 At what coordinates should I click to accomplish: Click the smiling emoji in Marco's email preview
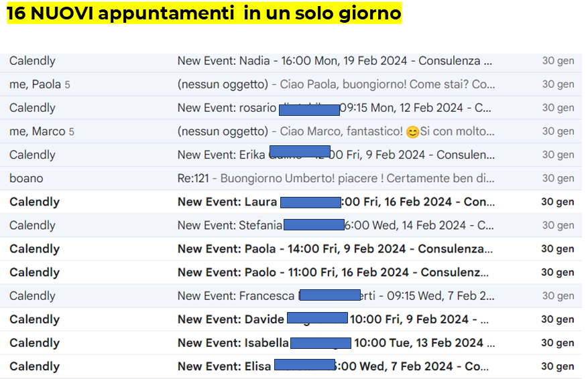point(412,132)
